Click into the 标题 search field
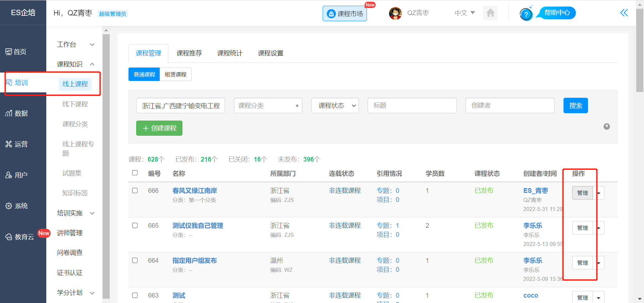Screen dimensions: 644x303 point(412,106)
